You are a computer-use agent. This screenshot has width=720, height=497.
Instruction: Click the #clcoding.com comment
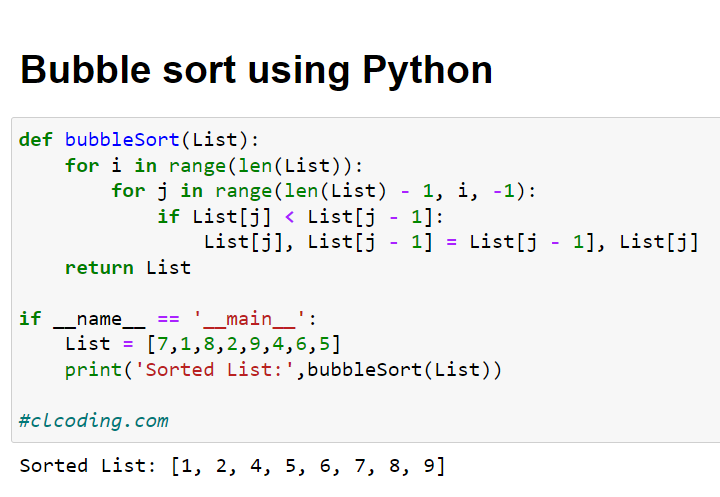[93, 421]
